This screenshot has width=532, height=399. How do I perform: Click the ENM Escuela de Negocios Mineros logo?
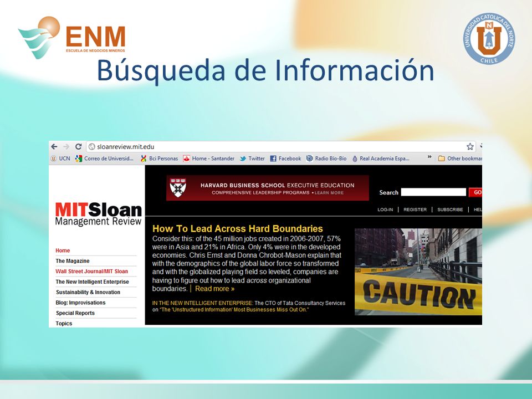[71, 37]
